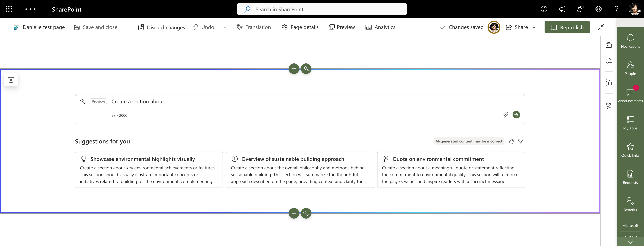644x246 pixels.
Task: Open the toolbox icon in right rail
Action: click(609, 45)
